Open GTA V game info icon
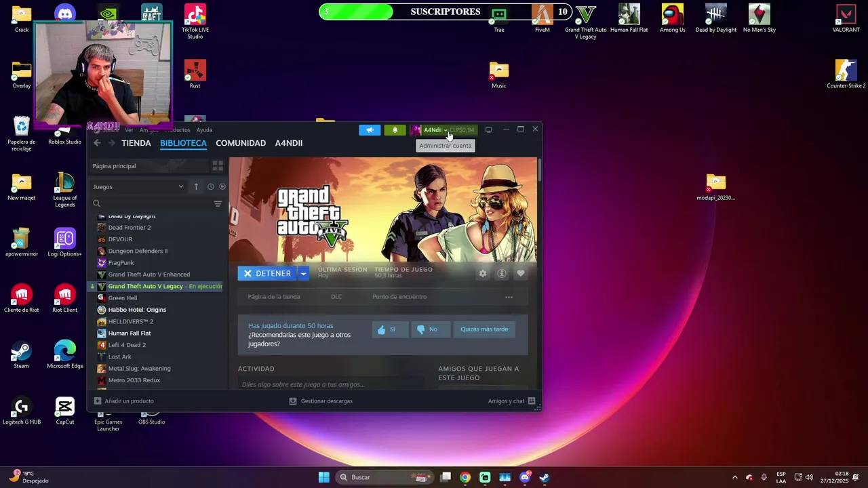 (x=502, y=274)
